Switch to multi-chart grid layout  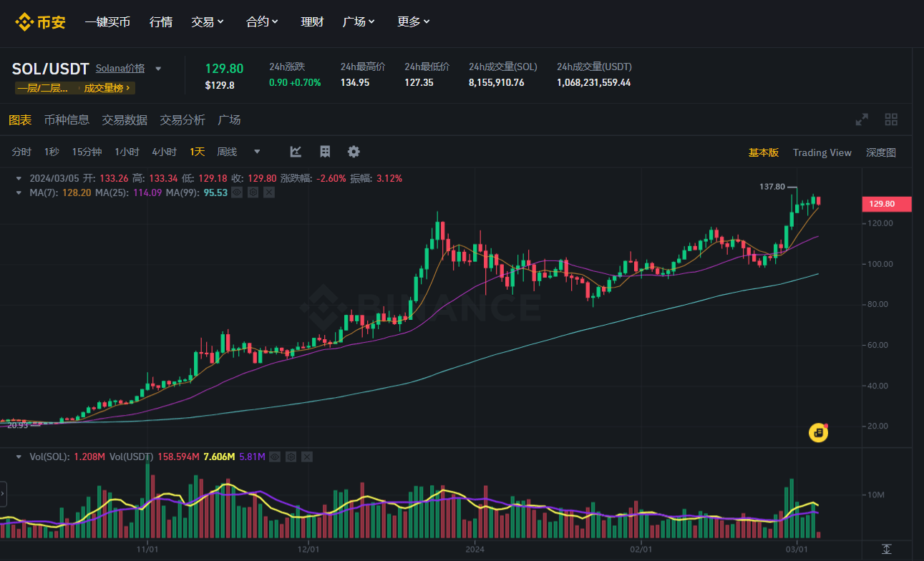(x=891, y=119)
